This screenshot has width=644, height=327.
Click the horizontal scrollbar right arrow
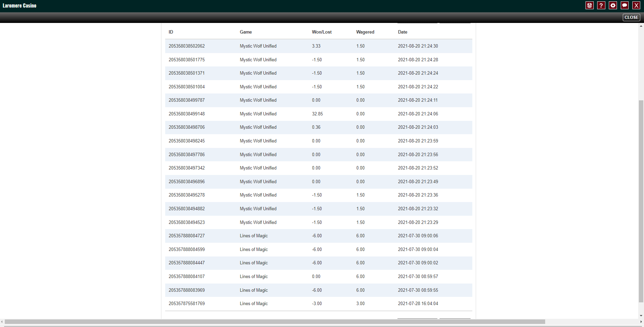641,322
